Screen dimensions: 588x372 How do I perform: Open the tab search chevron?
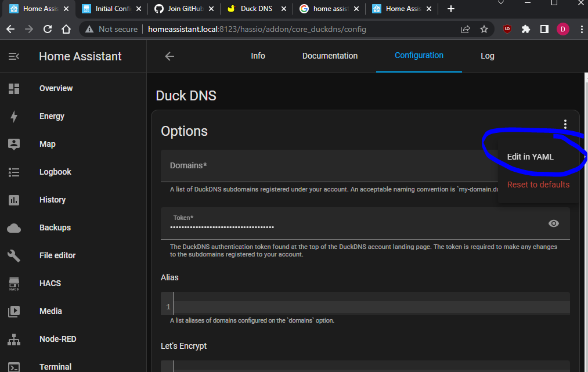coord(500,3)
